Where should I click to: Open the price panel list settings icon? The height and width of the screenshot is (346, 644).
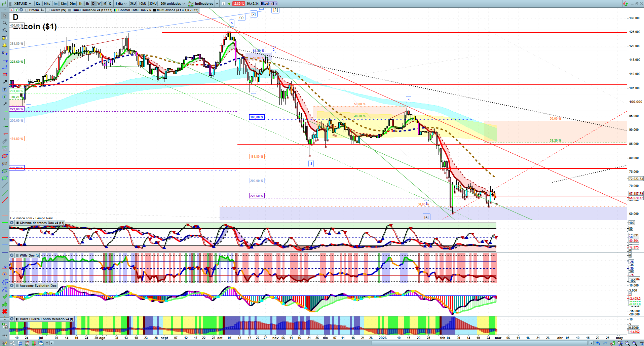(x=43, y=10)
